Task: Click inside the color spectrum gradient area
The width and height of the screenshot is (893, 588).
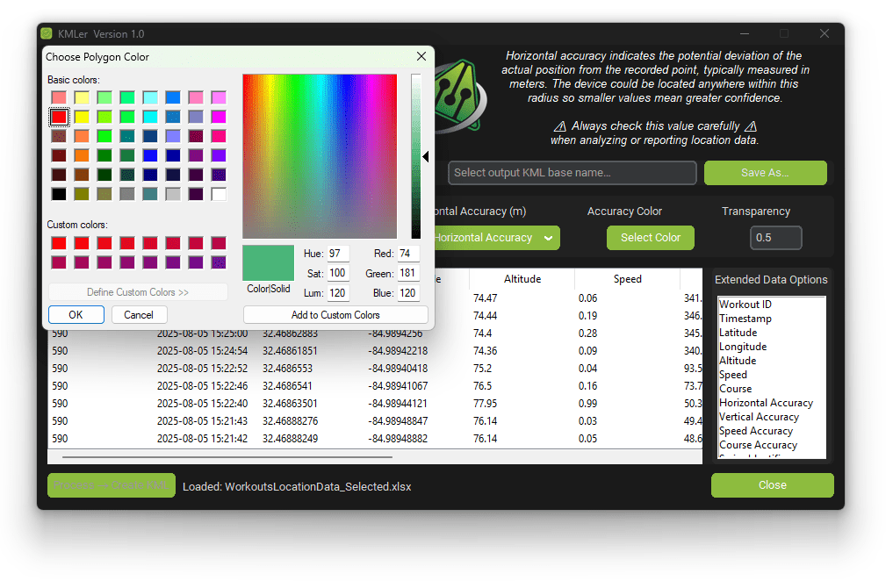Action: click(320, 156)
